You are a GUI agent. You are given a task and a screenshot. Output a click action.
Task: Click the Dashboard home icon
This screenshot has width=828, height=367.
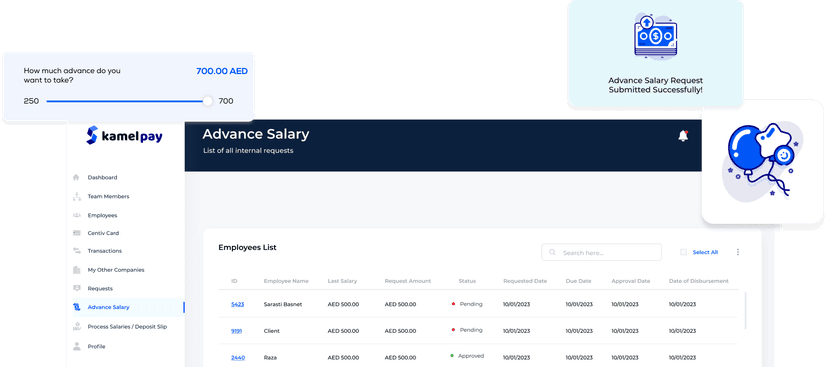tap(77, 177)
